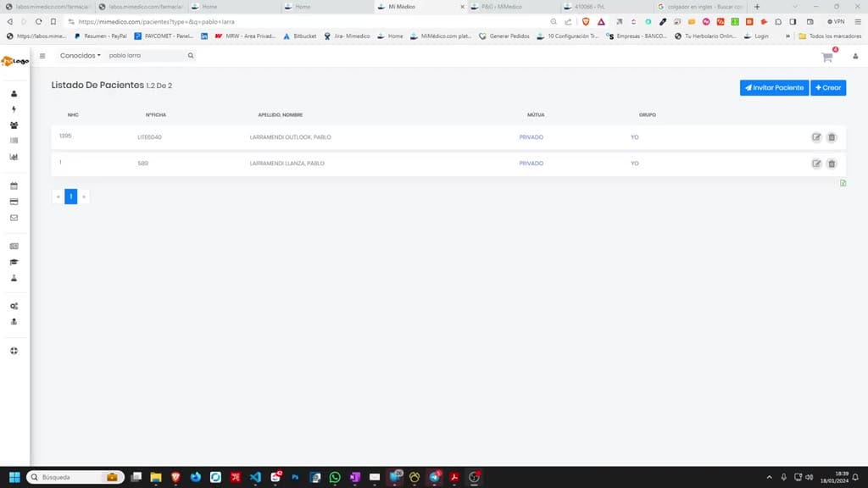
Task: Go to next page in pagination
Action: click(84, 197)
